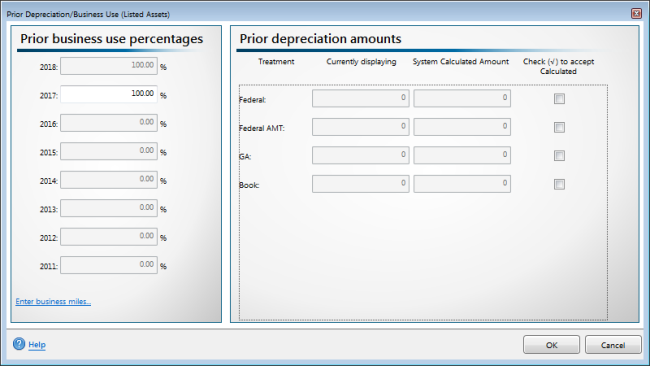
Task: Dismiss dialog using Cancel button
Action: (613, 345)
